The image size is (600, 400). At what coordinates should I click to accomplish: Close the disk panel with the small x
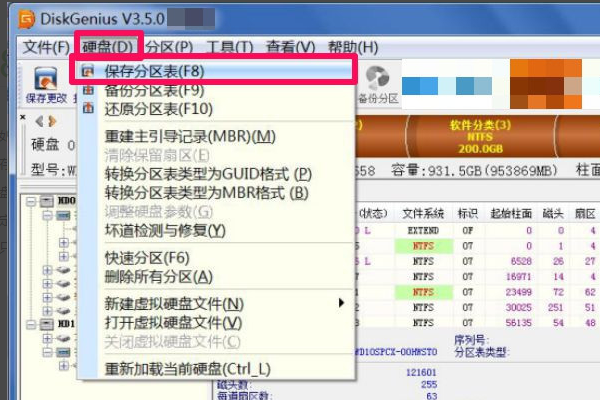click(x=23, y=117)
